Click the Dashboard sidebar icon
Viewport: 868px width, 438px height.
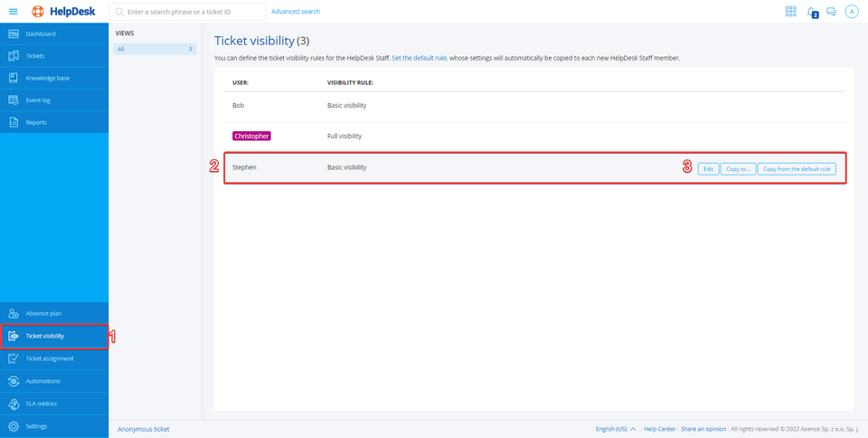(x=14, y=34)
